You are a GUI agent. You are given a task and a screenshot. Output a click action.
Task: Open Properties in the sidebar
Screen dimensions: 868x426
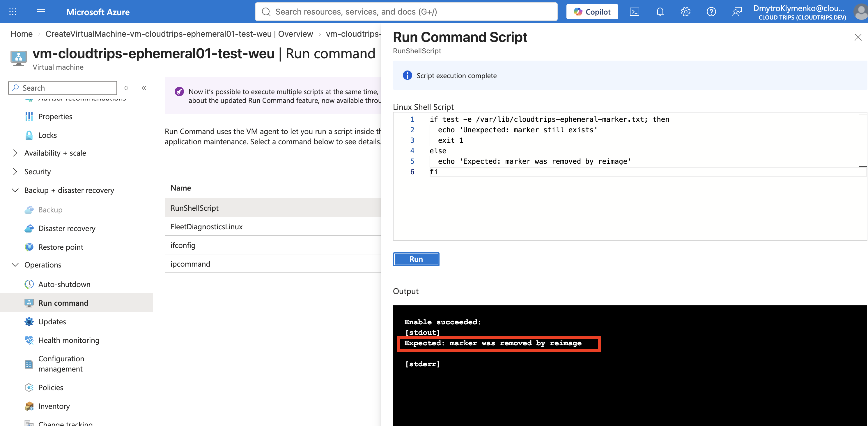[55, 116]
